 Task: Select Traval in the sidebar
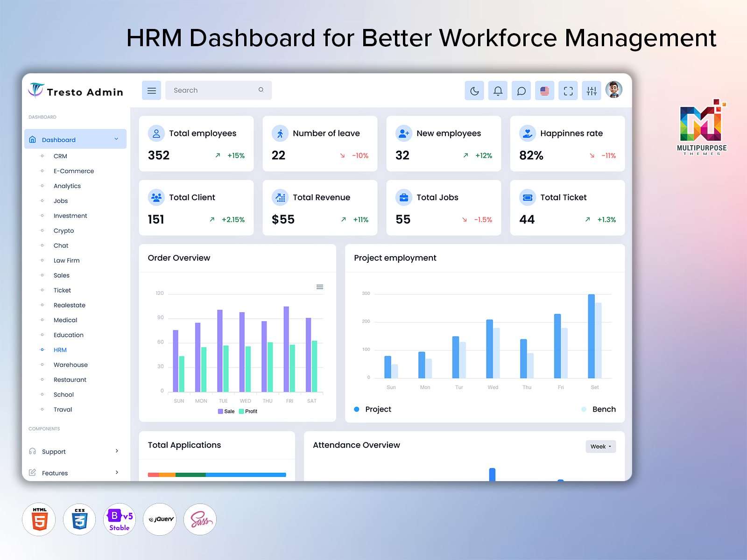63,410
